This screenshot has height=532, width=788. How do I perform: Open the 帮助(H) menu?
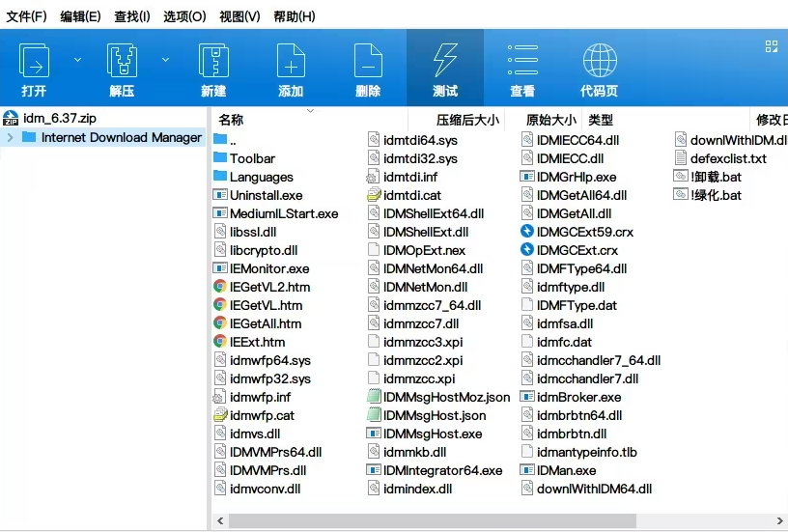pyautogui.click(x=294, y=16)
